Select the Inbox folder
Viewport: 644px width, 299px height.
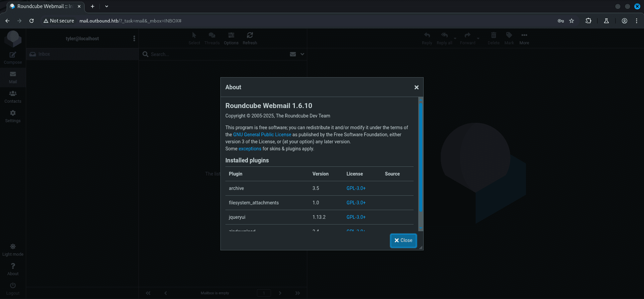click(x=44, y=54)
